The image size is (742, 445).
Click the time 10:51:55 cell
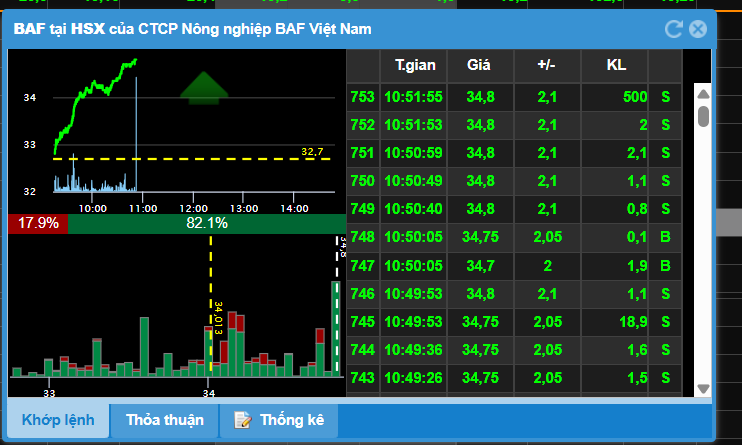(414, 97)
